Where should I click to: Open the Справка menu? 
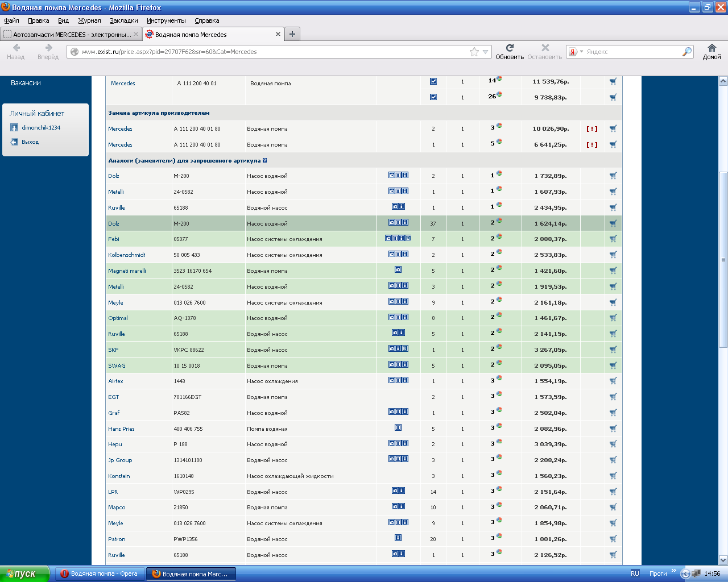[206, 20]
